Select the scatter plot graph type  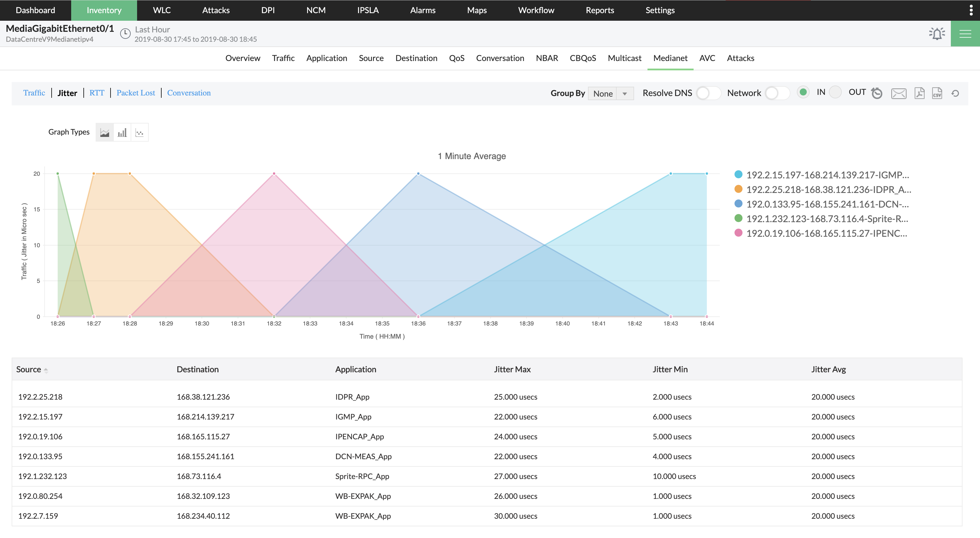click(140, 132)
